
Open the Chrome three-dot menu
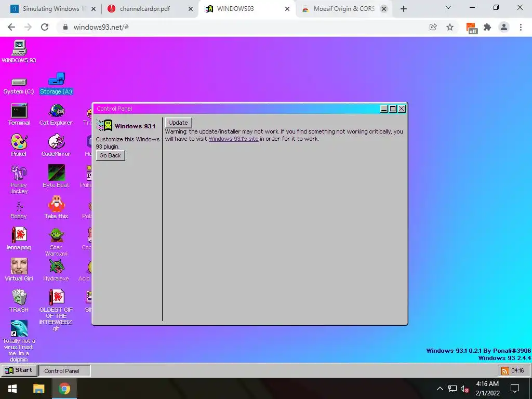point(521,27)
